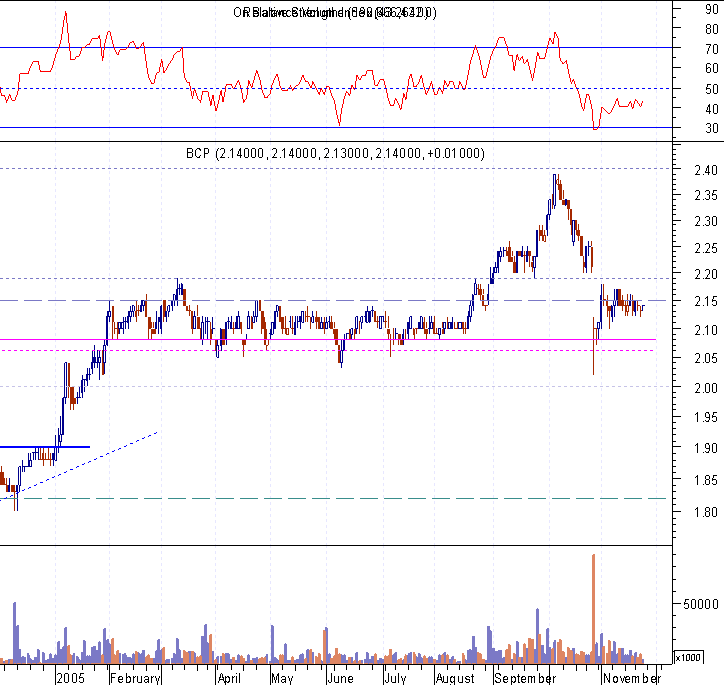
Task: Select the RSI overbought line at 70
Action: 336,48
